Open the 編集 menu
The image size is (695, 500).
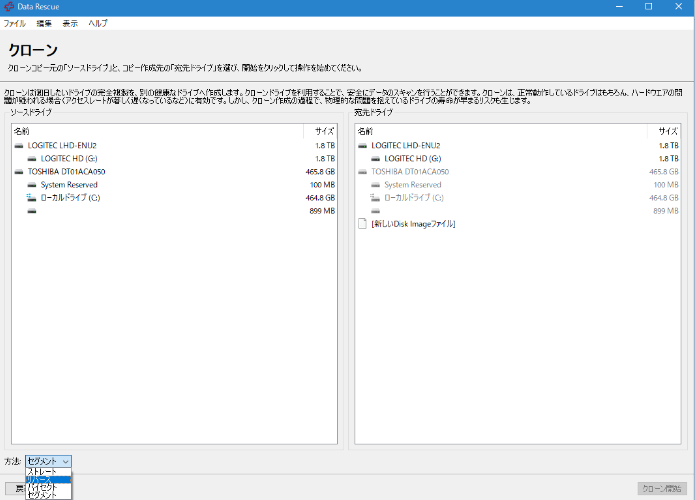pos(45,22)
